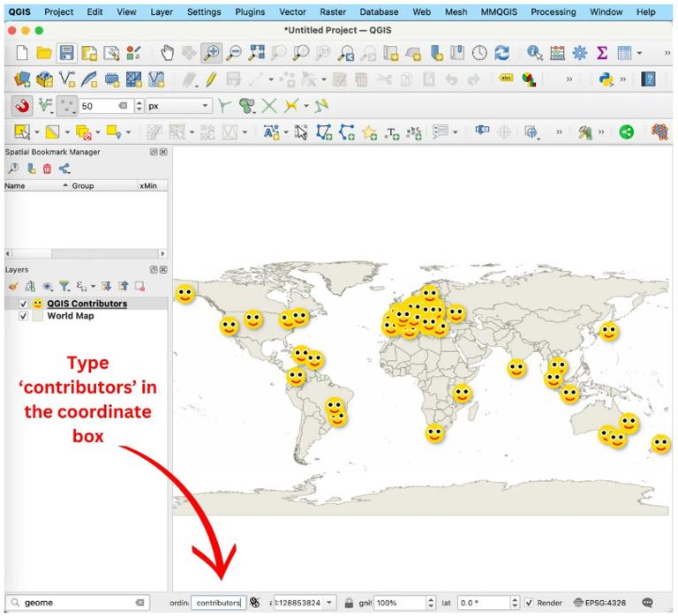Select the QGIS Contributors layer name
The image size is (678, 616).
click(x=87, y=304)
